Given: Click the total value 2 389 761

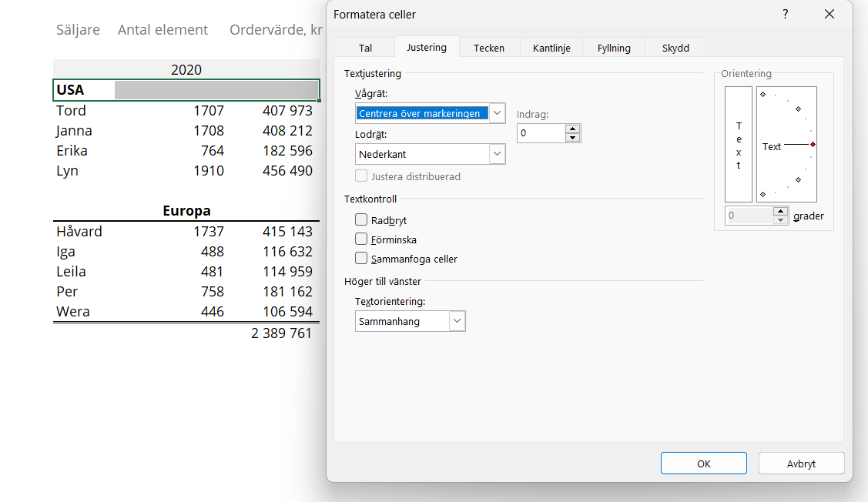Looking at the screenshot, I should (x=280, y=333).
